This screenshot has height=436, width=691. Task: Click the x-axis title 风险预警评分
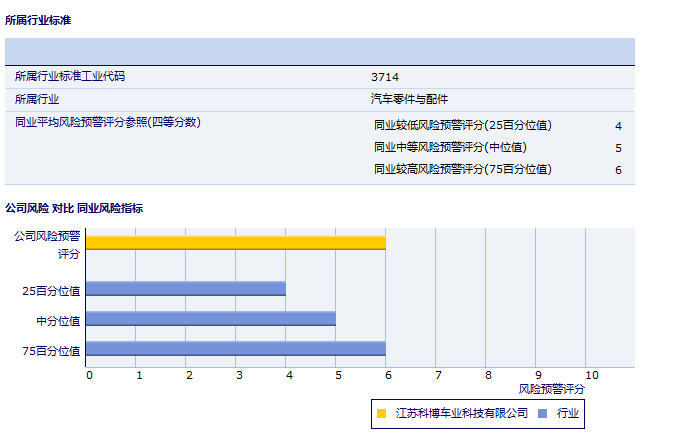pyautogui.click(x=551, y=389)
